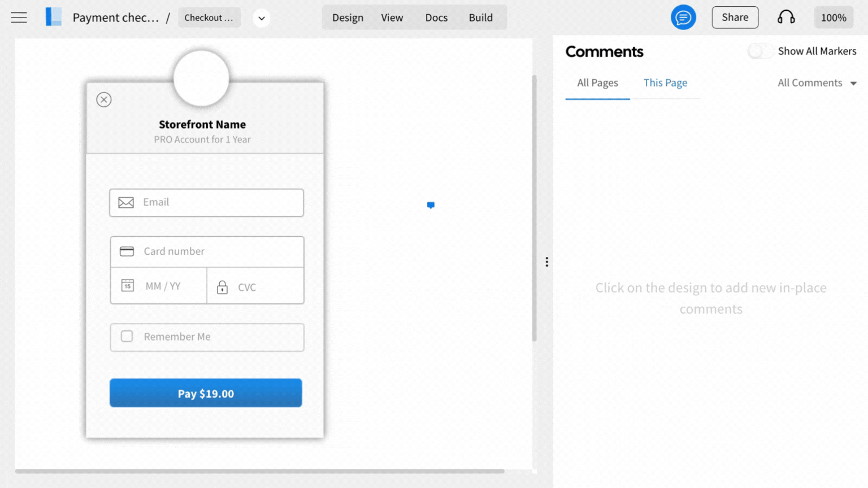The image size is (868, 488).
Task: Select the Build mode tab
Action: point(480,18)
